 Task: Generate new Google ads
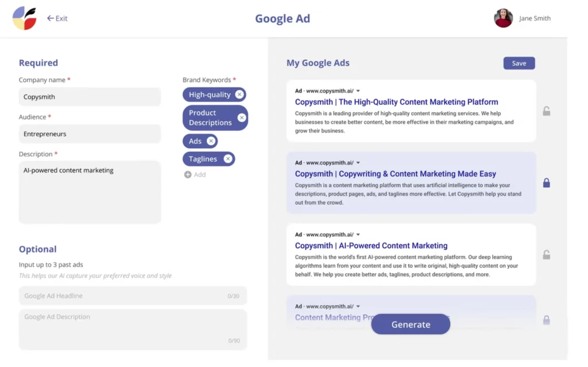(411, 324)
